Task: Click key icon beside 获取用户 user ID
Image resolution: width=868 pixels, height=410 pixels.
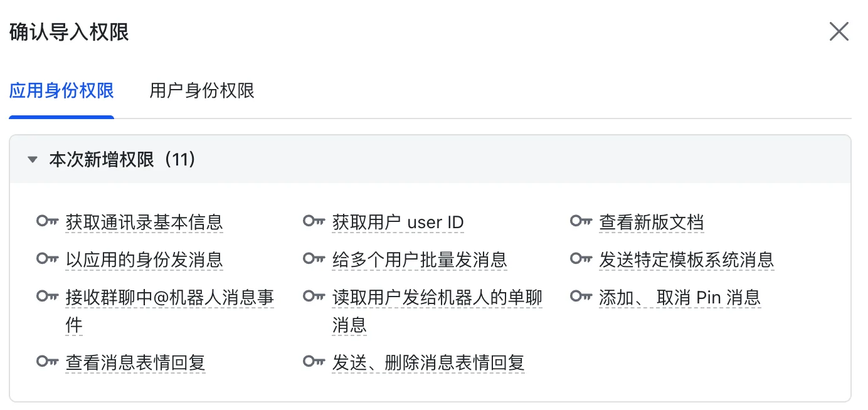Action: coord(314,221)
